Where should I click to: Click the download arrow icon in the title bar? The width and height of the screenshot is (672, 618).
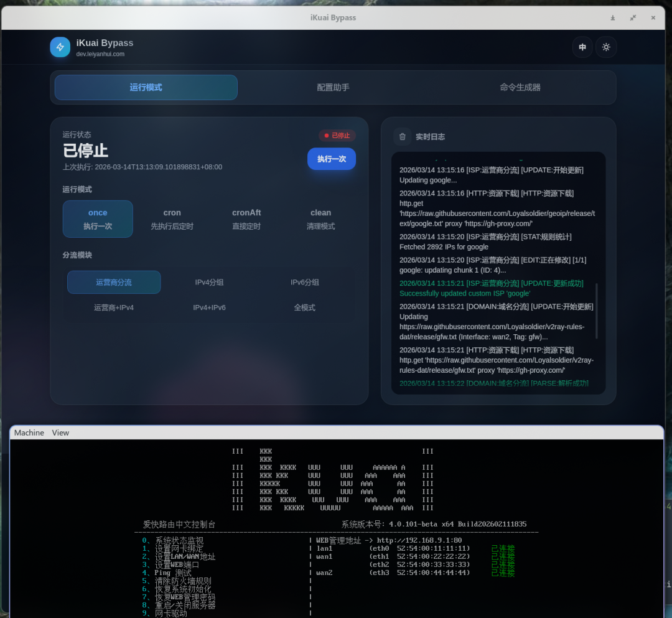(613, 18)
